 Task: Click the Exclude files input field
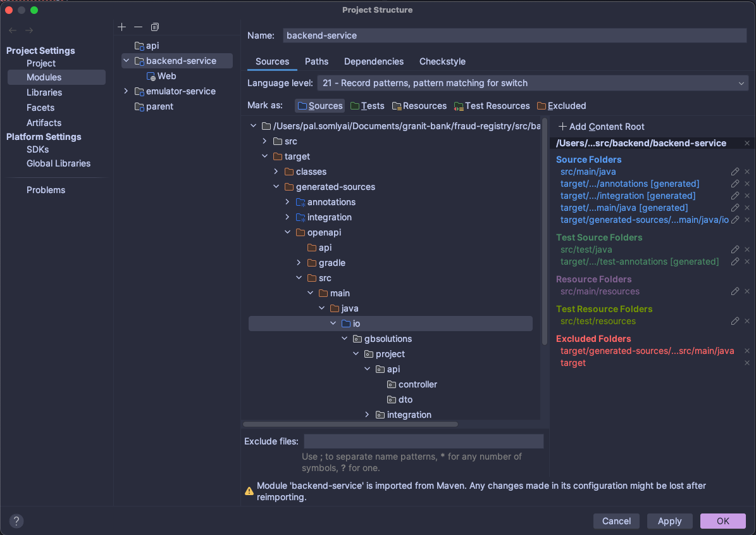[x=423, y=441]
